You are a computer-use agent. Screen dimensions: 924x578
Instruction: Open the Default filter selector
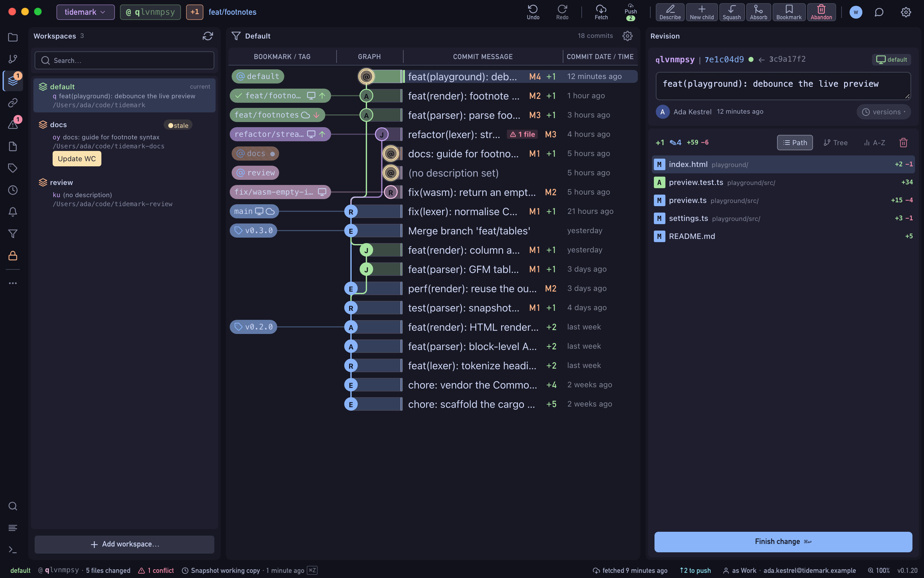pos(251,36)
